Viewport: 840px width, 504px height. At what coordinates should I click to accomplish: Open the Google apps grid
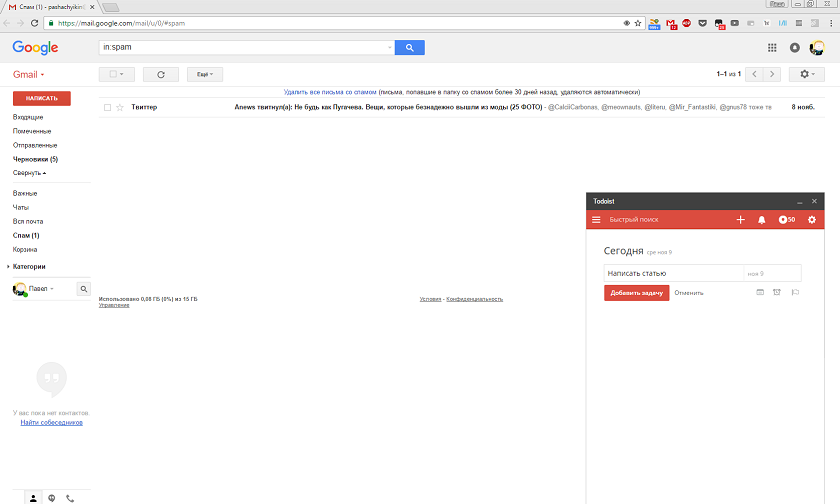click(x=772, y=48)
